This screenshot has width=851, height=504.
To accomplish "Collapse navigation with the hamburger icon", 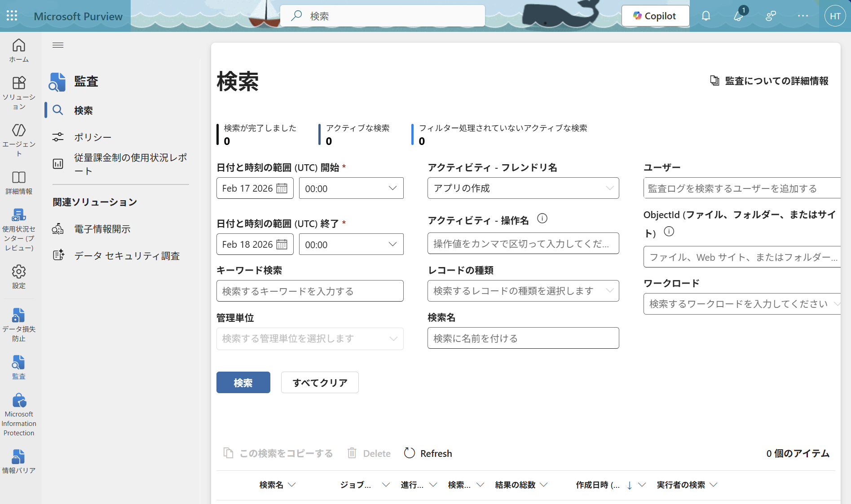I will (x=58, y=45).
